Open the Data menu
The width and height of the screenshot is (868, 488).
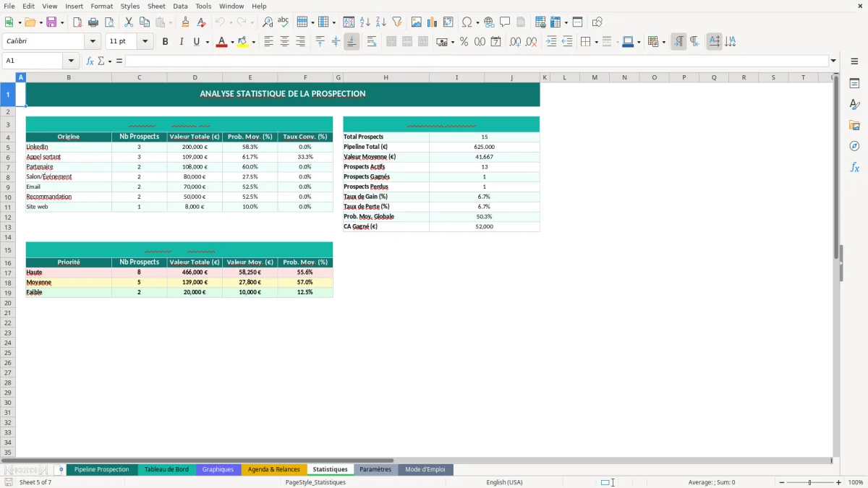pyautogui.click(x=180, y=6)
